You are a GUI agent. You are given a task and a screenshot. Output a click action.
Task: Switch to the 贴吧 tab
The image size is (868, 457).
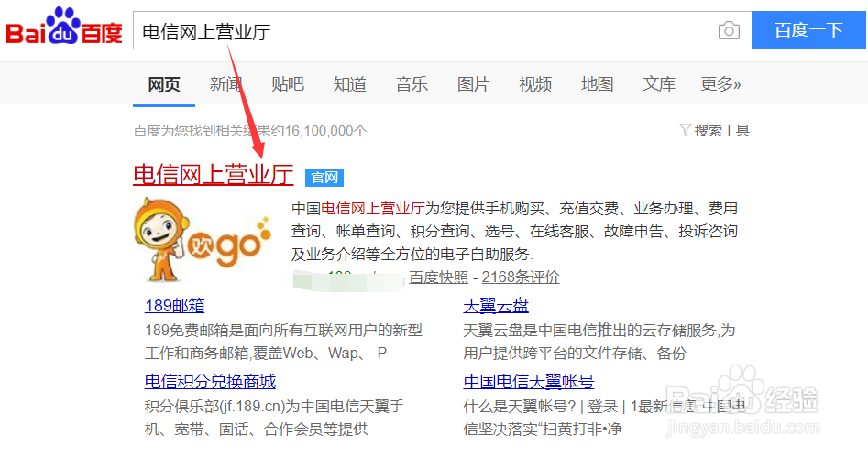pyautogui.click(x=288, y=84)
